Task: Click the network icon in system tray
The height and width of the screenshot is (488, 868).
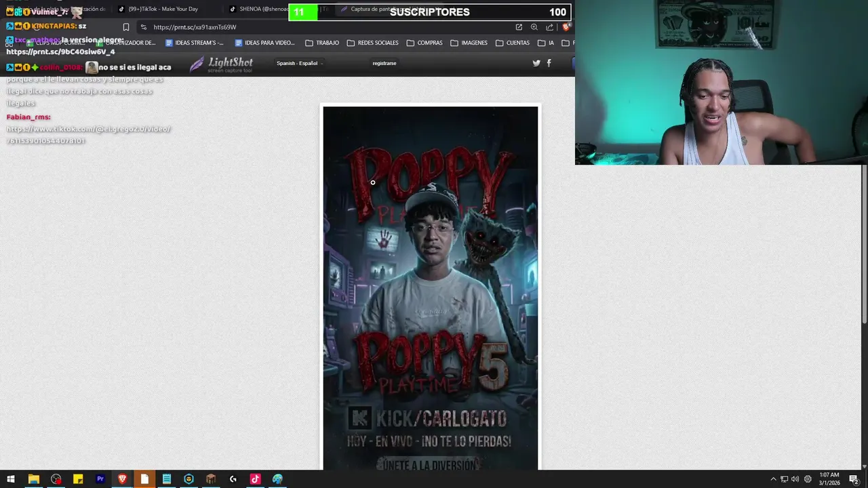Action: 784,479
